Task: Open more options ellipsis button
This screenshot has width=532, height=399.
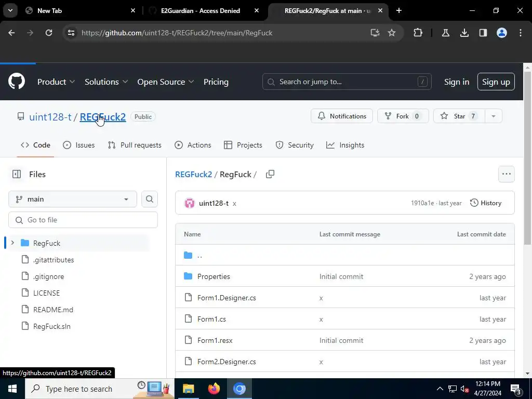Action: 506,174
